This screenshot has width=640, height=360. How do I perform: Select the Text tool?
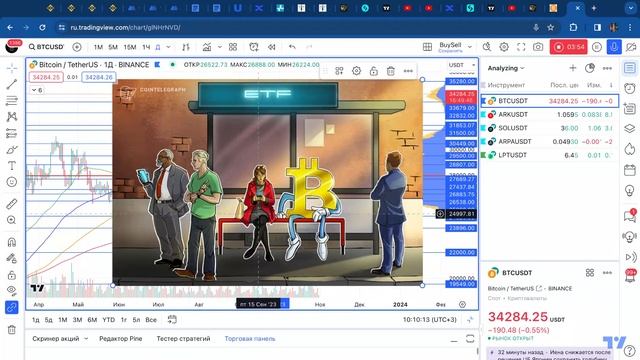tap(11, 166)
